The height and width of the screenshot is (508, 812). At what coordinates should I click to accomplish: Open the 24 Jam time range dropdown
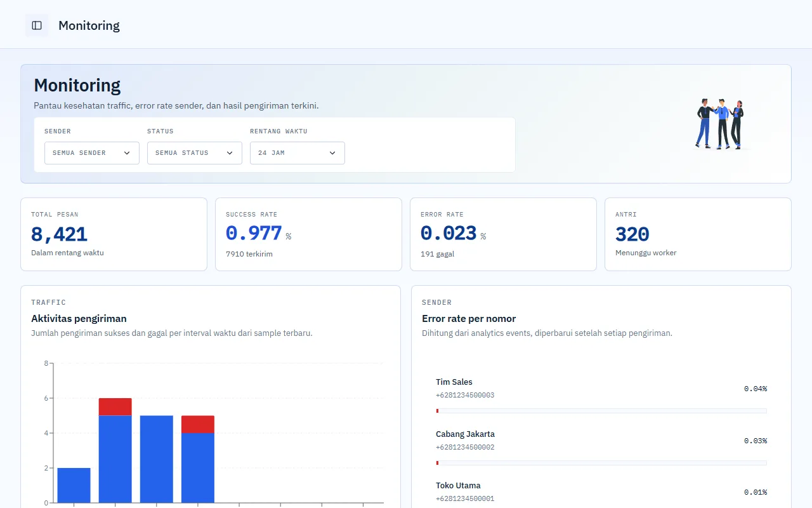click(298, 153)
